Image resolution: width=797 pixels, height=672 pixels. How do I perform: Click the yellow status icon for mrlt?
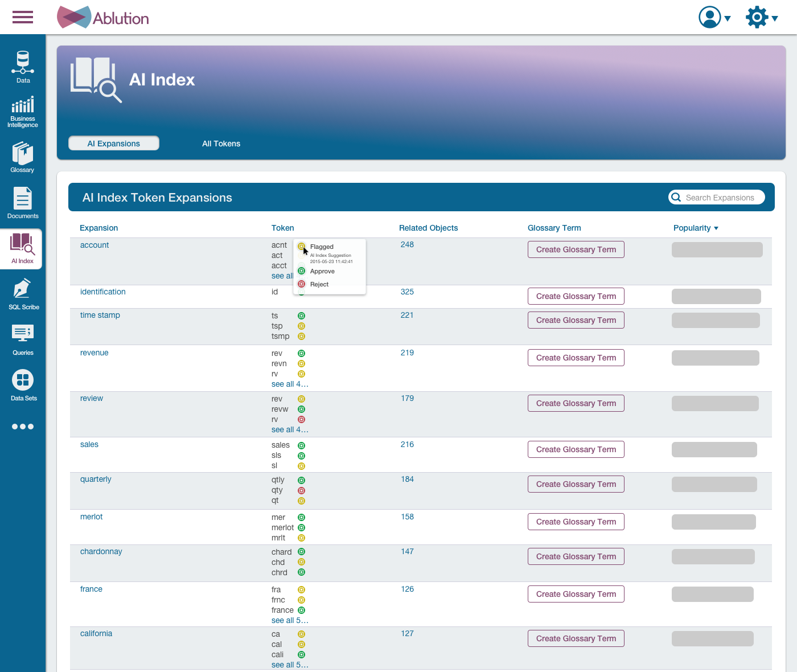tap(302, 538)
